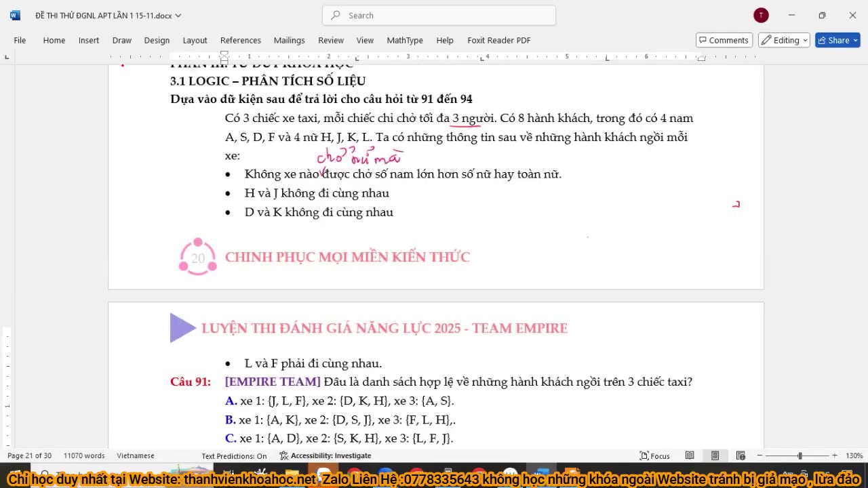The image size is (868, 488).
Task: Switch to Web Layout view
Action: click(741, 455)
